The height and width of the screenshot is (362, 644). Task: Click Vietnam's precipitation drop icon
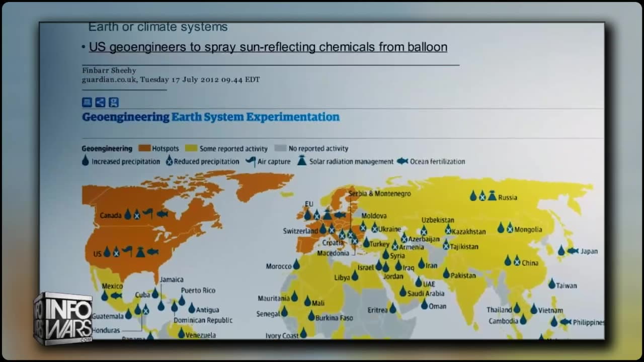click(x=534, y=309)
